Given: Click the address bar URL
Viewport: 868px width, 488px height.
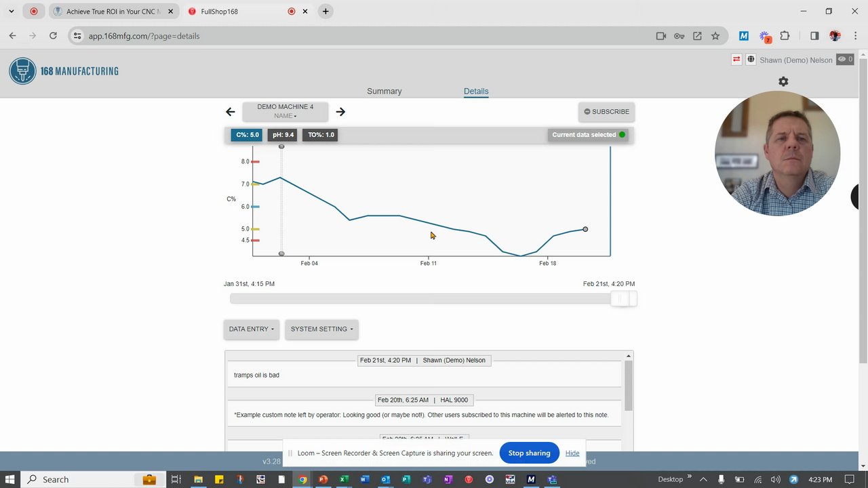Looking at the screenshot, I should [144, 36].
